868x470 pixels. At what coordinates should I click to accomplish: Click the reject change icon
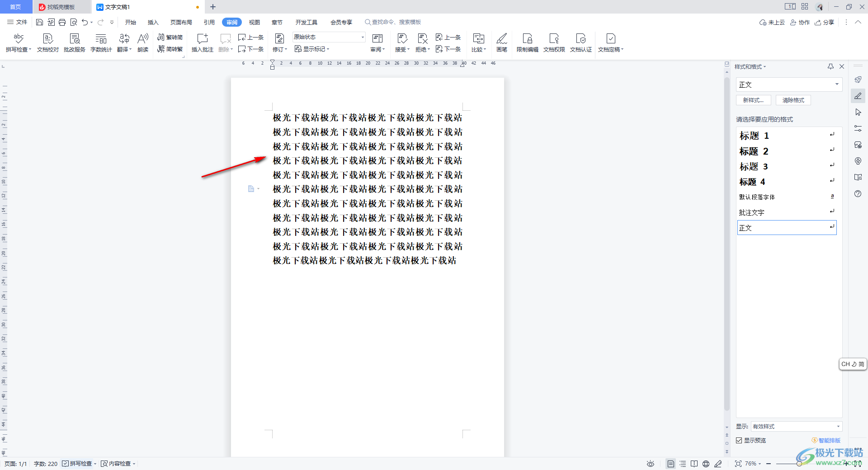pyautogui.click(x=422, y=39)
